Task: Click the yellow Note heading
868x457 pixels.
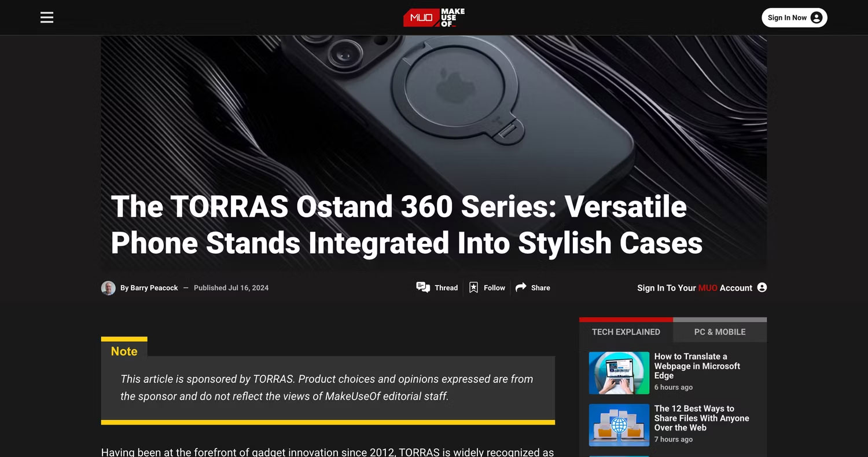Action: point(124,352)
